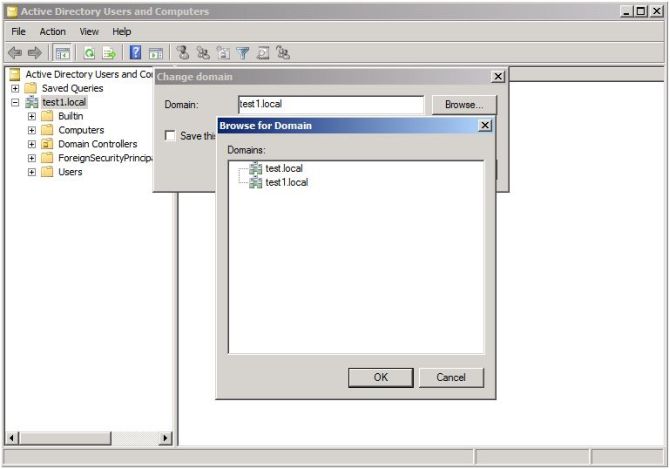The image size is (670, 469).
Task: Click the Refresh toolbar icon
Action: pyautogui.click(x=89, y=53)
